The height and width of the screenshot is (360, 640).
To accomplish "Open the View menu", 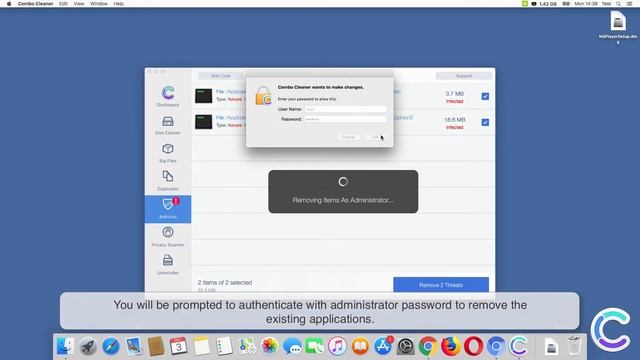I will 79,4.
